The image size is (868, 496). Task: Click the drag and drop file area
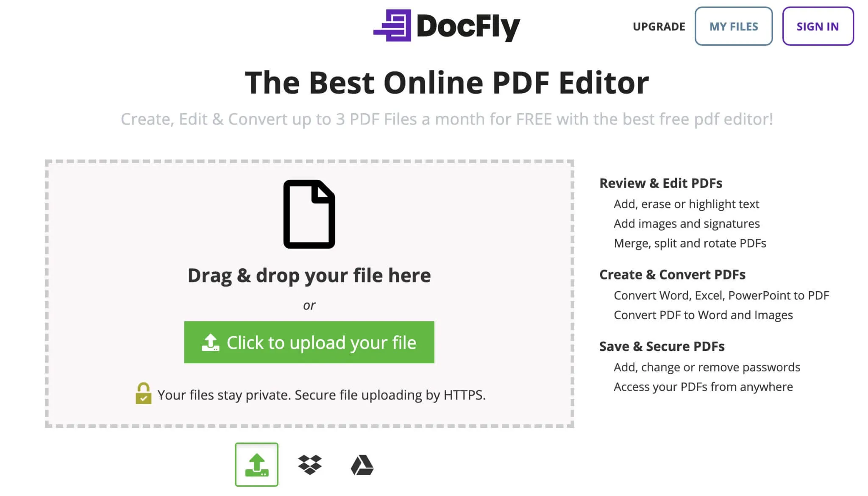pyautogui.click(x=309, y=292)
